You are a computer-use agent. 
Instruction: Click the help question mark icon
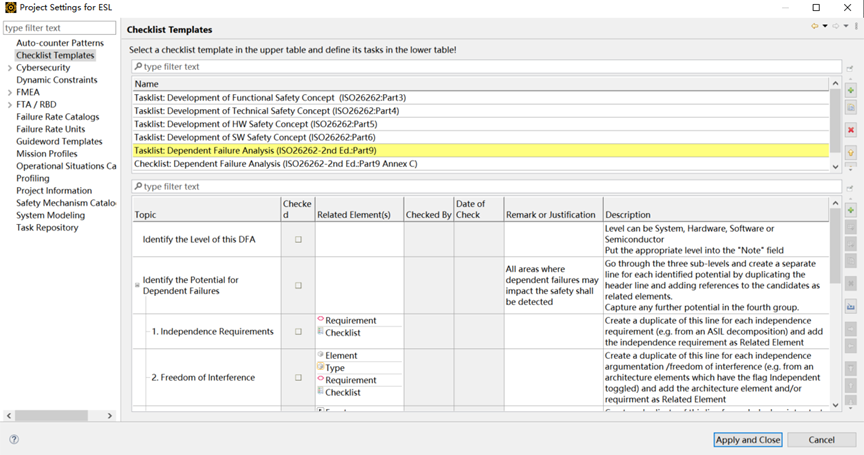pos(14,439)
